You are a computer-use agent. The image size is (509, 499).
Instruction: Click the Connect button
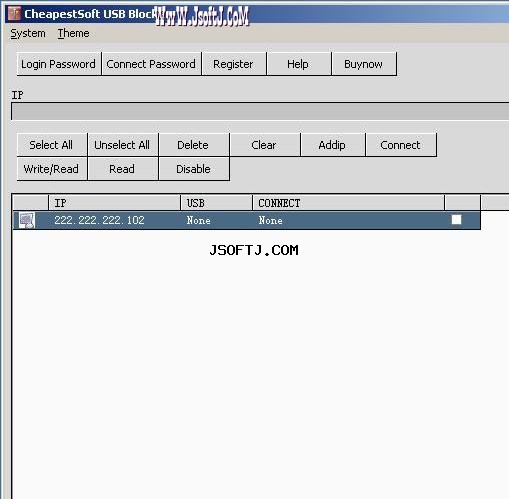point(401,145)
